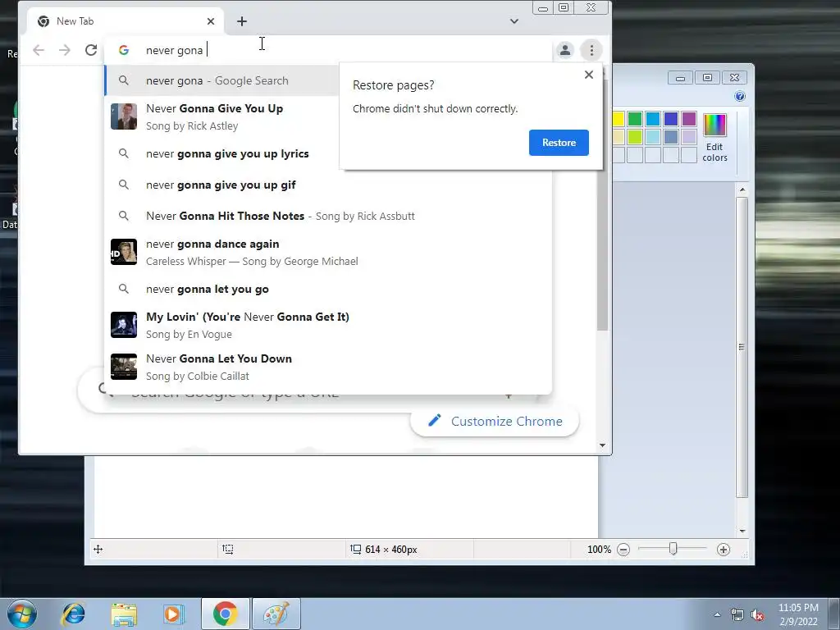Open the muted volume tray icon
This screenshot has height=630, width=840.
pos(757,615)
